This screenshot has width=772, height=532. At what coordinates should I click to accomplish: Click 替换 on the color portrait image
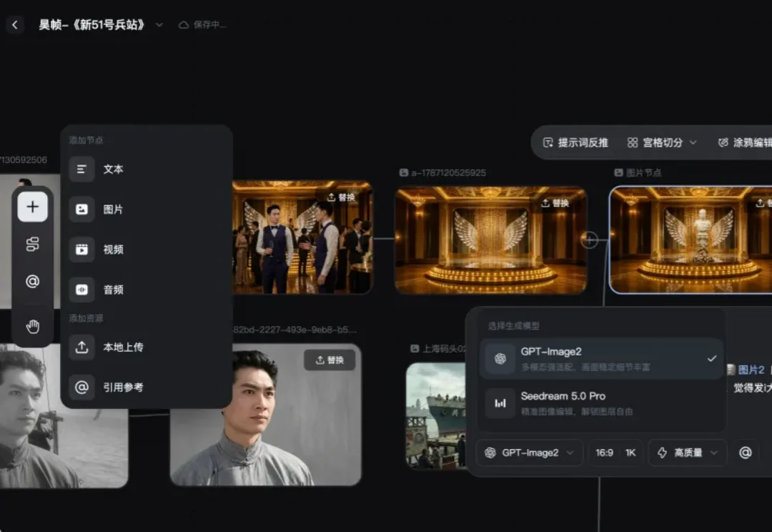[330, 360]
